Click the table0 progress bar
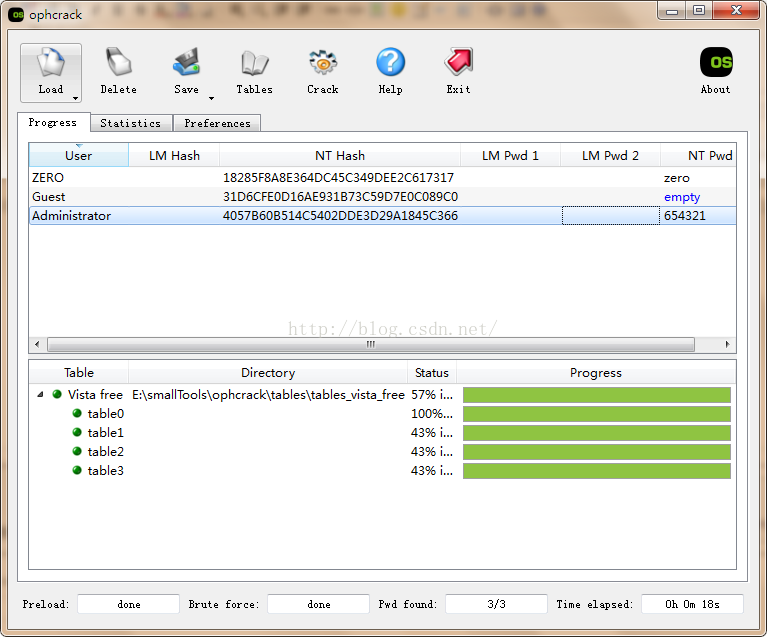767x637 pixels. [597, 414]
